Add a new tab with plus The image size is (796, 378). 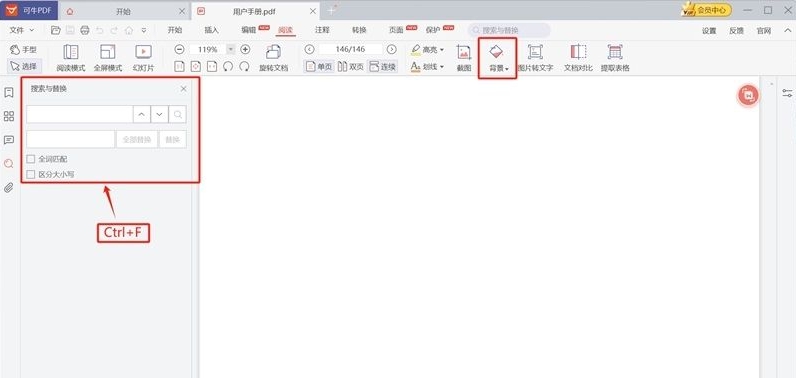[331, 10]
